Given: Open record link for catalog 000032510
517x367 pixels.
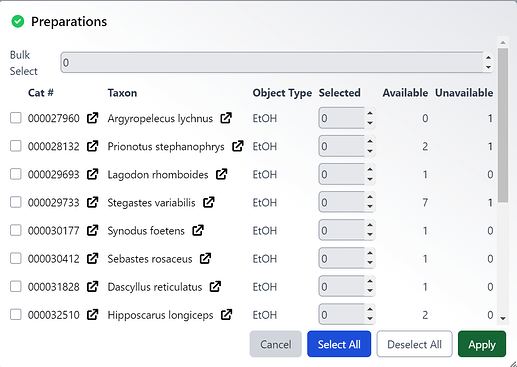Looking at the screenshot, I should point(92,315).
